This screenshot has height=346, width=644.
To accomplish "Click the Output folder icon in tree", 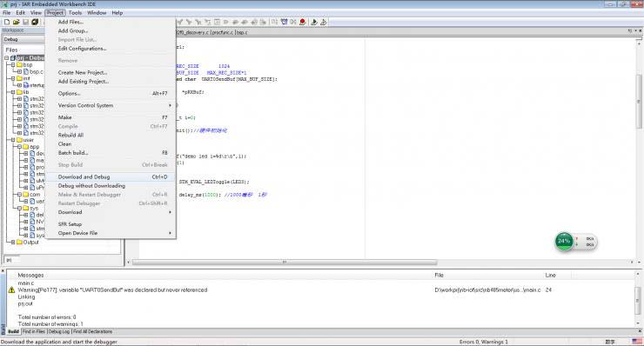I will (19, 242).
